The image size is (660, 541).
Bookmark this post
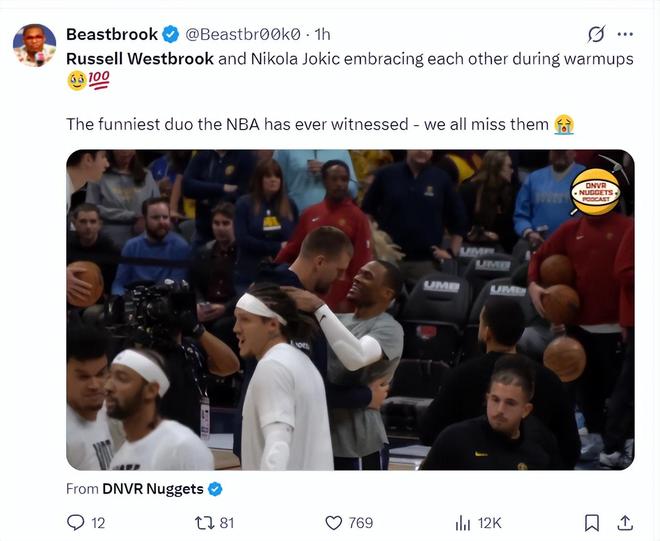592,523
